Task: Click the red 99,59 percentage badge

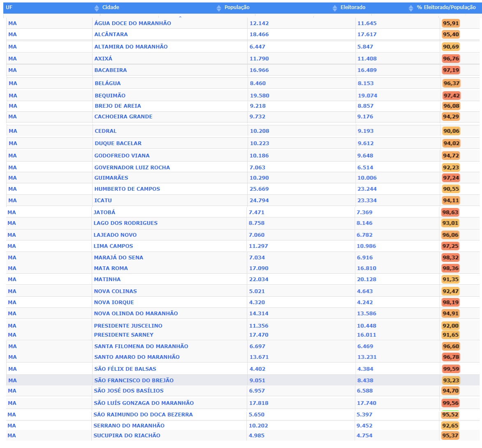Action: (x=451, y=369)
